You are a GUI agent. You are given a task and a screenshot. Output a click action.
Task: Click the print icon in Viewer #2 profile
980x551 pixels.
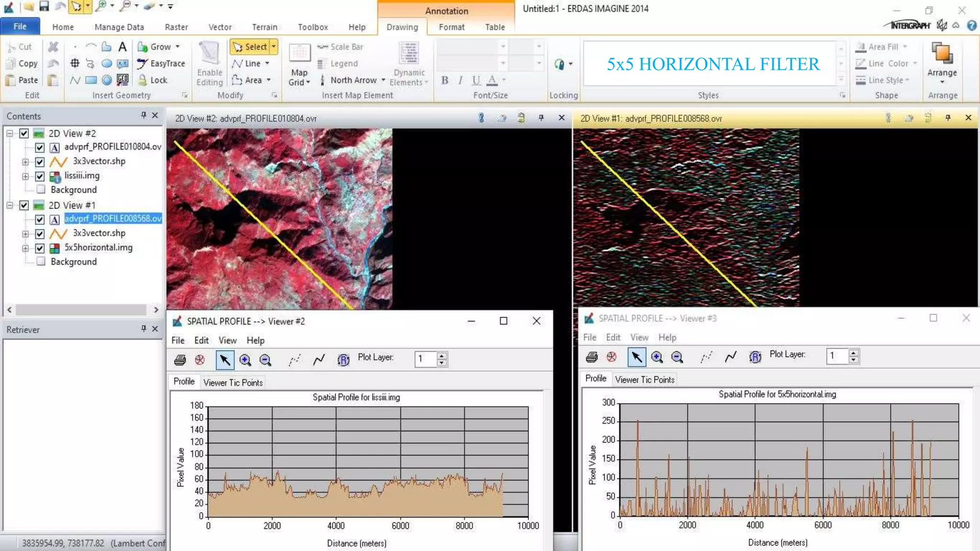pos(180,360)
